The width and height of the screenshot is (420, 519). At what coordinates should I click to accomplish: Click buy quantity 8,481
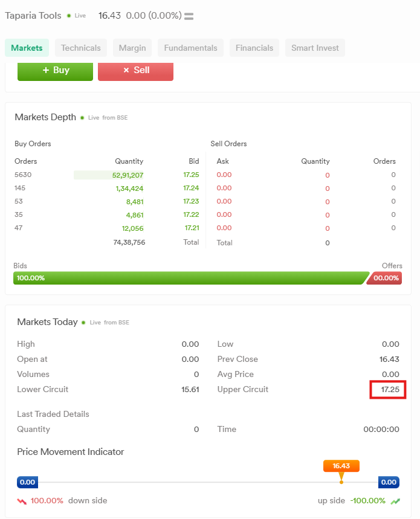(x=135, y=202)
